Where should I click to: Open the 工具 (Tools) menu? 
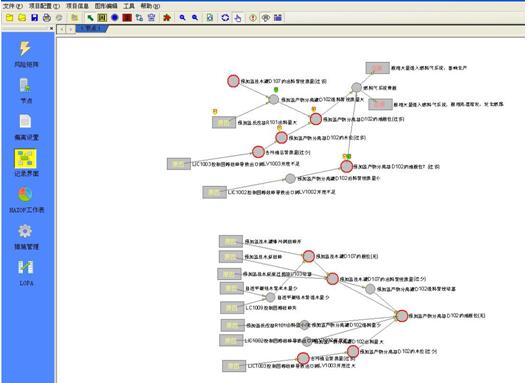tap(129, 6)
